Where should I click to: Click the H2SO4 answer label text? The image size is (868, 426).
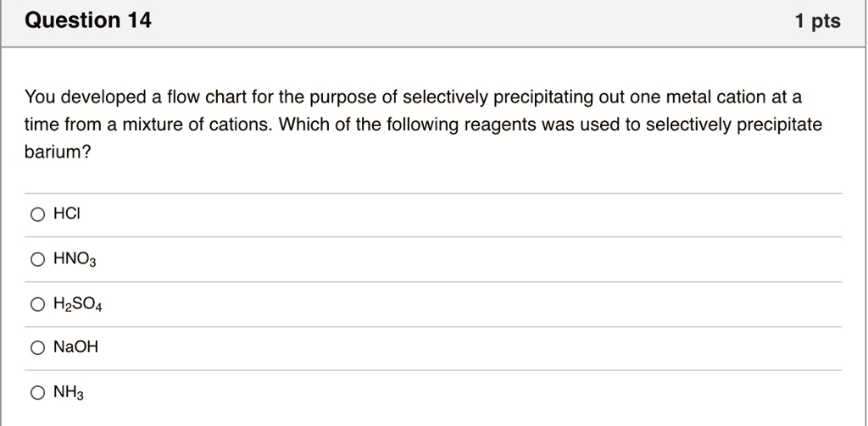click(77, 304)
